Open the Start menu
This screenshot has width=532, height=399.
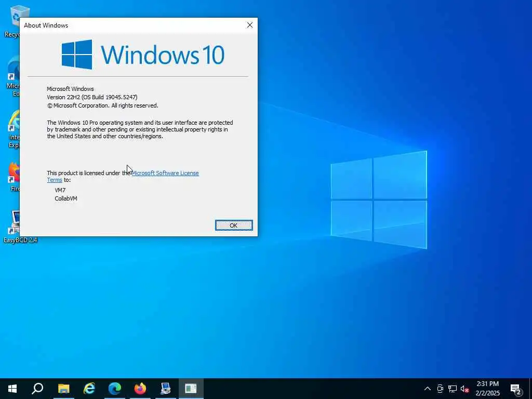click(x=12, y=389)
